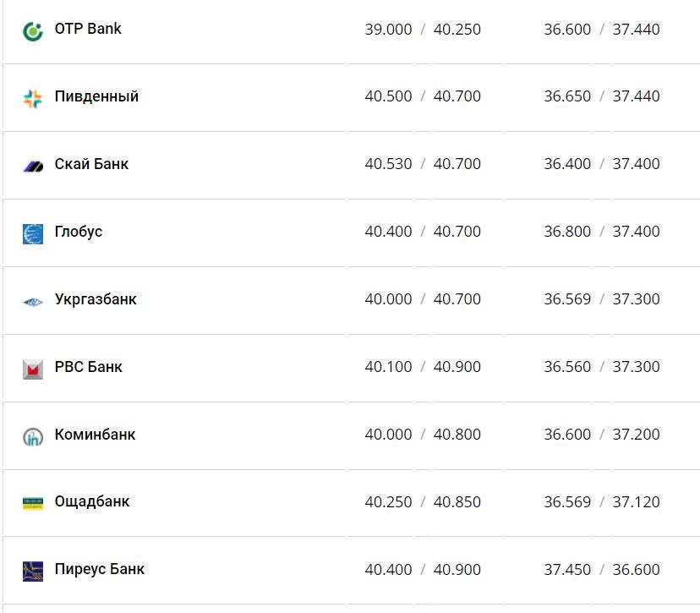Open the OTP Bank link

tap(88, 29)
